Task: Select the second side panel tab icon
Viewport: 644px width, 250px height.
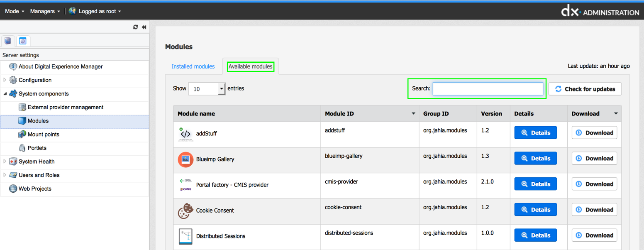Action: click(x=23, y=41)
